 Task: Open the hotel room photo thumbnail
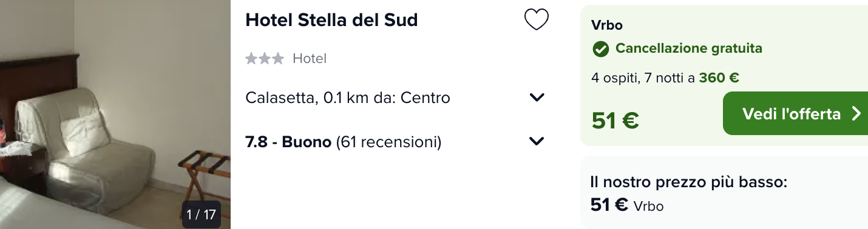115,114
